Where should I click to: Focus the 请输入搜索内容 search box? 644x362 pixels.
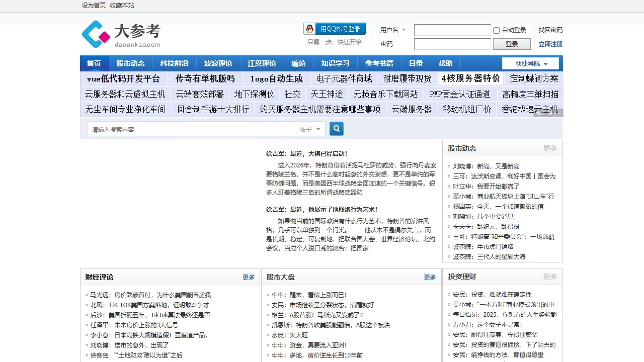(x=191, y=129)
